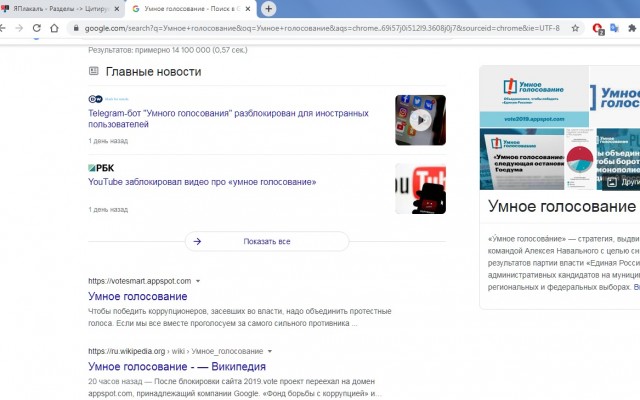Close the ЯПлакалъ tab
The height and width of the screenshot is (400, 640).
[x=117, y=9]
